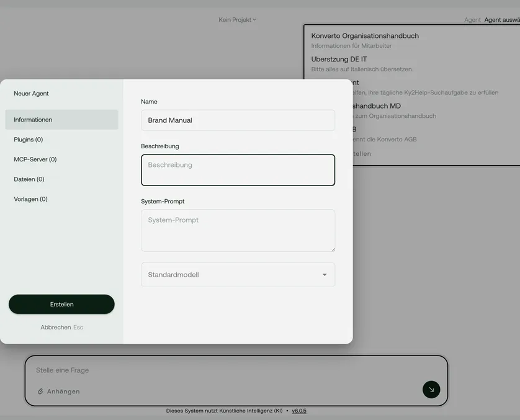Open the Agent auswählen dropdown
This screenshot has width=520, height=420.
[501, 20]
